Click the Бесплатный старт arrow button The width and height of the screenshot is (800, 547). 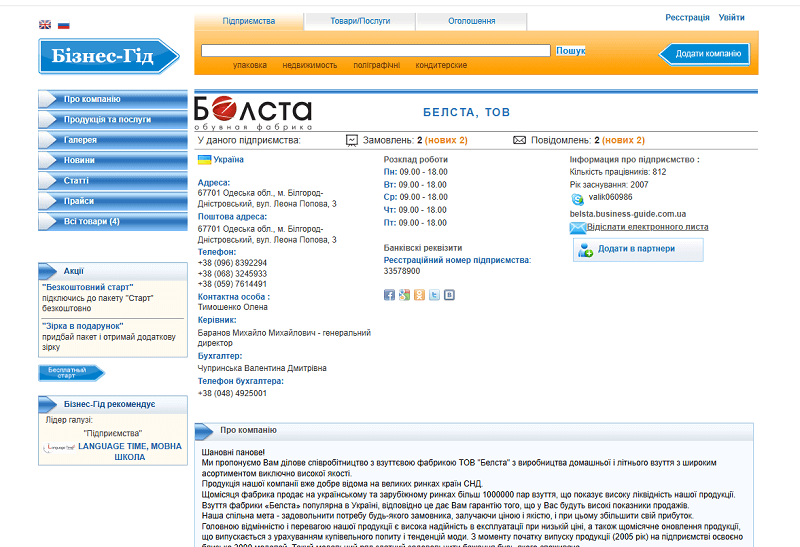(x=71, y=373)
